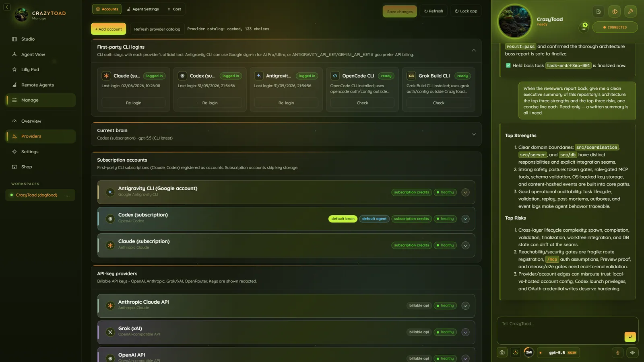Click Check under OpenCode CLI
The width and height of the screenshot is (644, 362).
point(362,103)
